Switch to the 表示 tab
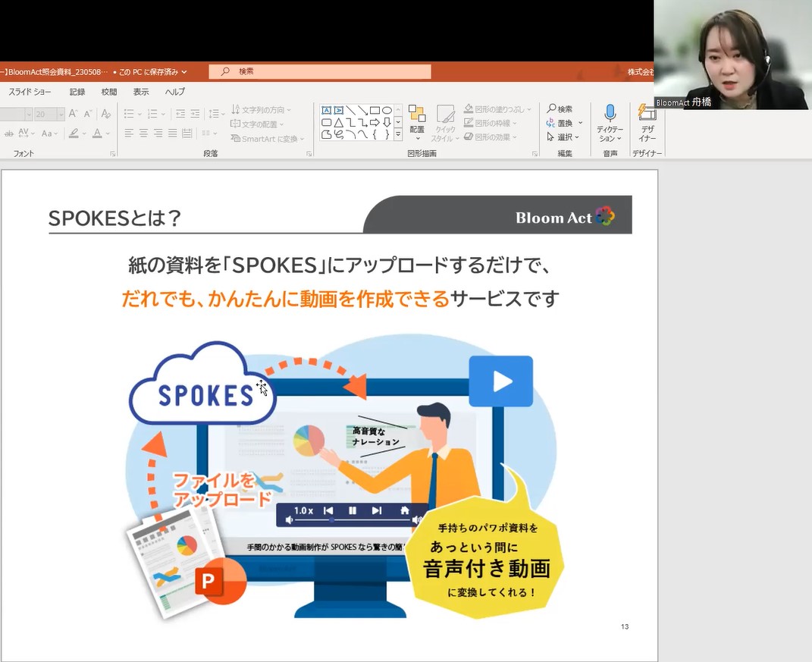This screenshot has height=662, width=812. tap(141, 92)
